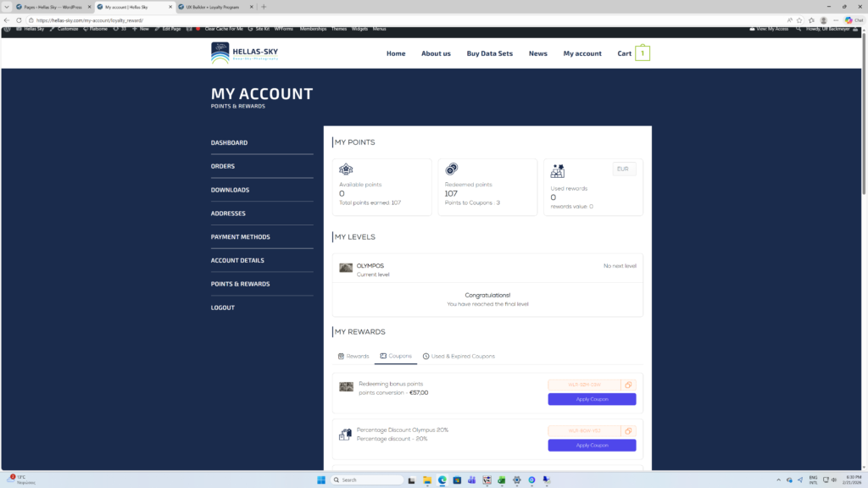Apply the Percentage Discount Olympus 20% coupon
This screenshot has height=488, width=868.
pyautogui.click(x=592, y=445)
